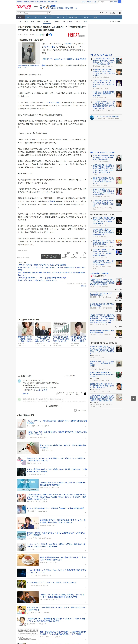Open 購入履歴 in the header

[112, 13]
